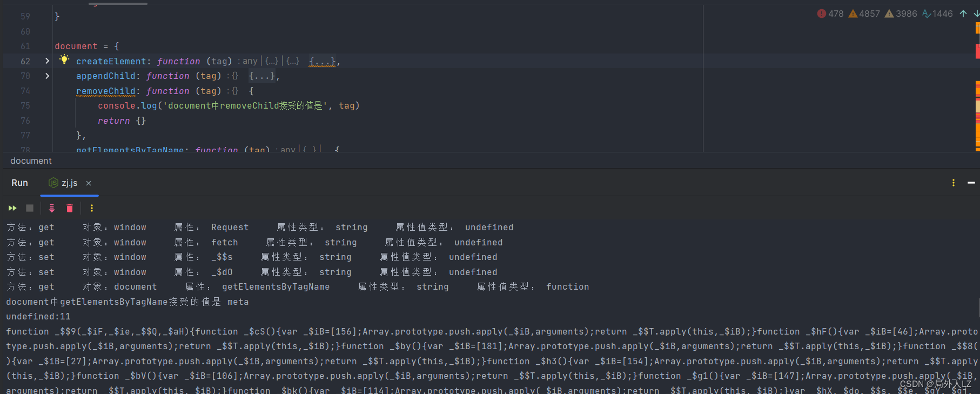
Task: Select the zj.js run tab
Action: tap(70, 183)
